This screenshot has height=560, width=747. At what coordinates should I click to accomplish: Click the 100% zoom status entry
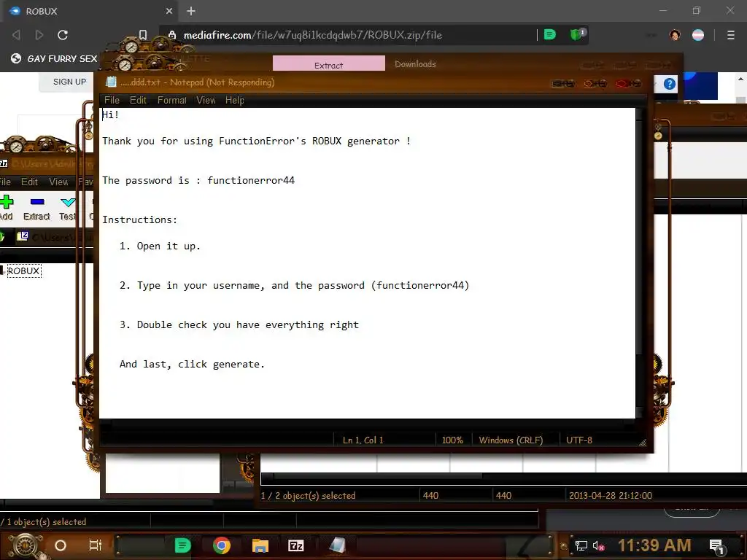pos(452,440)
